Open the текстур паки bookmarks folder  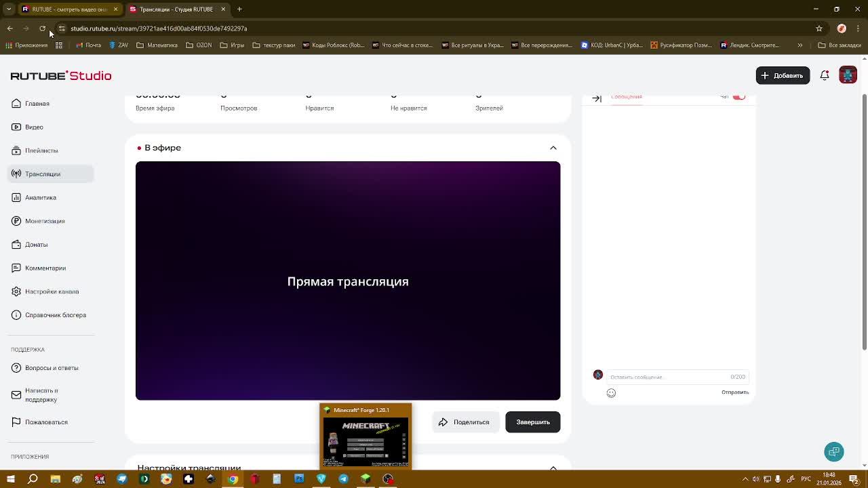[x=273, y=45]
